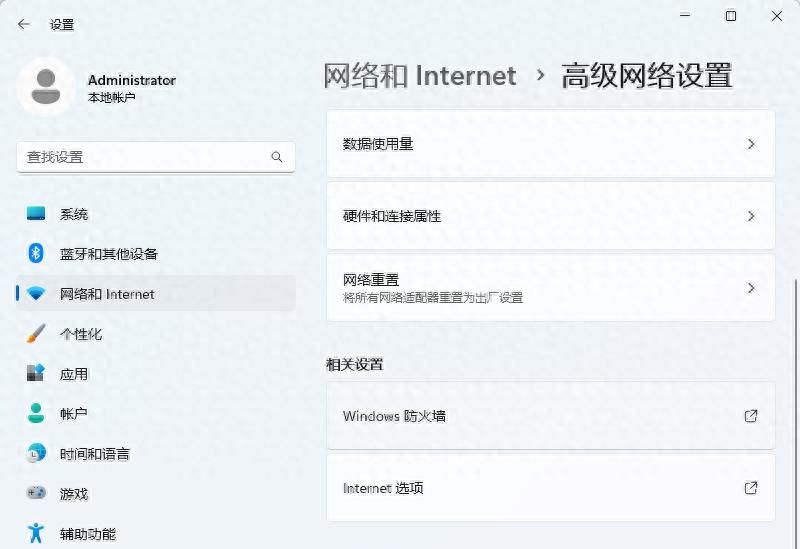Open the 网络重置 option
This screenshot has width=800, height=549.
[x=551, y=288]
